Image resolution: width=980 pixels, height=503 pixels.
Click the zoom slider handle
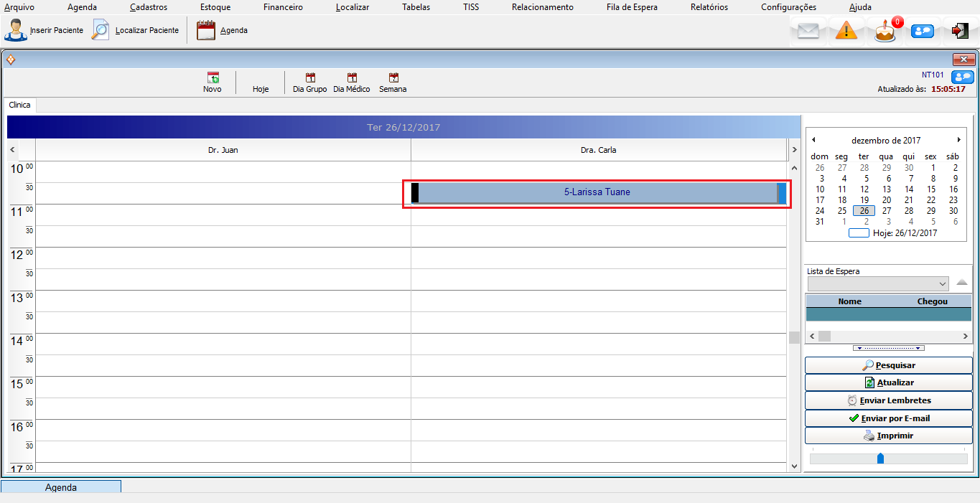click(x=880, y=458)
